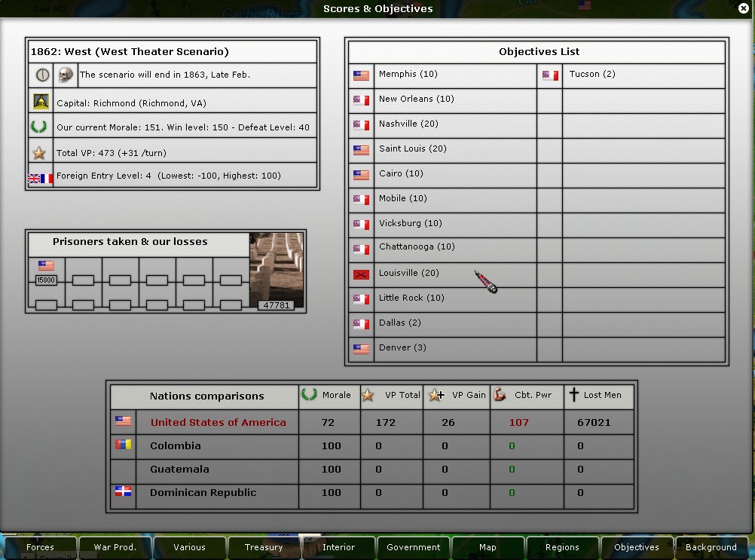This screenshot has width=755, height=560.
Task: Select the Background tab
Action: (x=711, y=547)
